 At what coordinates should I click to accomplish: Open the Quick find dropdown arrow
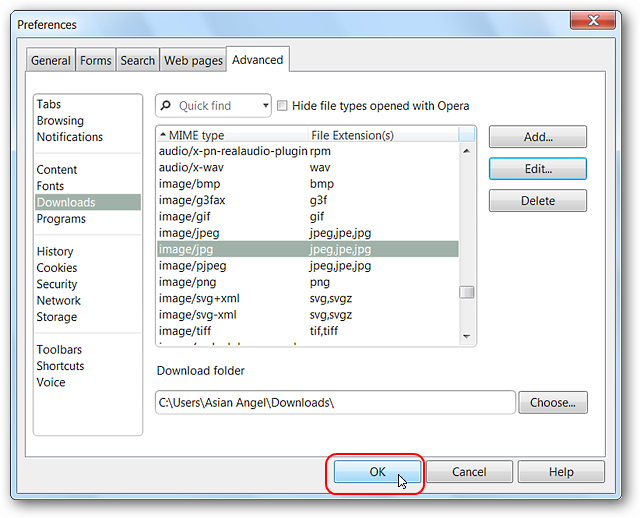[264, 106]
